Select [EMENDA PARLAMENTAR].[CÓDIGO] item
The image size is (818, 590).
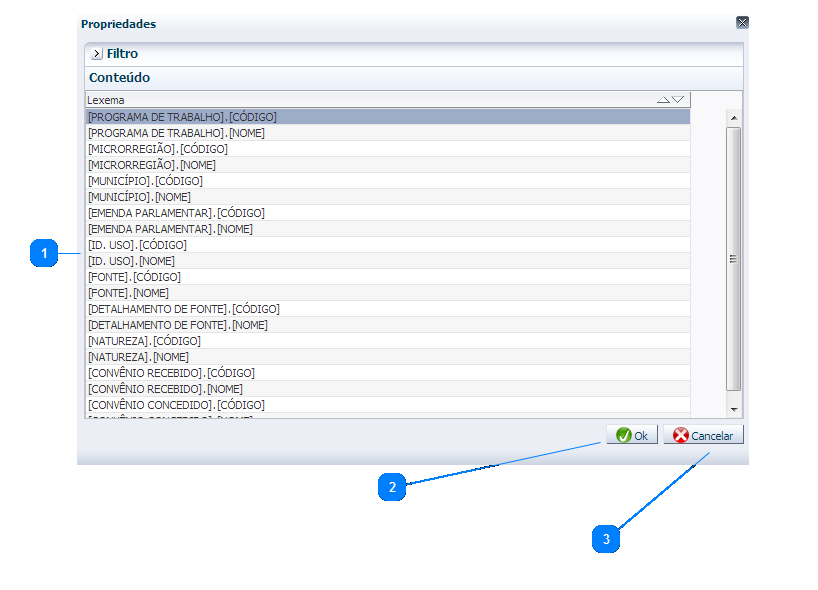point(176,213)
